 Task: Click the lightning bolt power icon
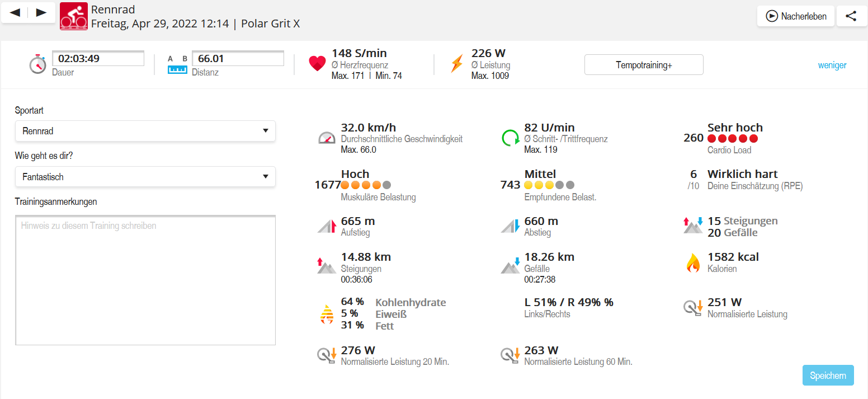[x=456, y=64]
